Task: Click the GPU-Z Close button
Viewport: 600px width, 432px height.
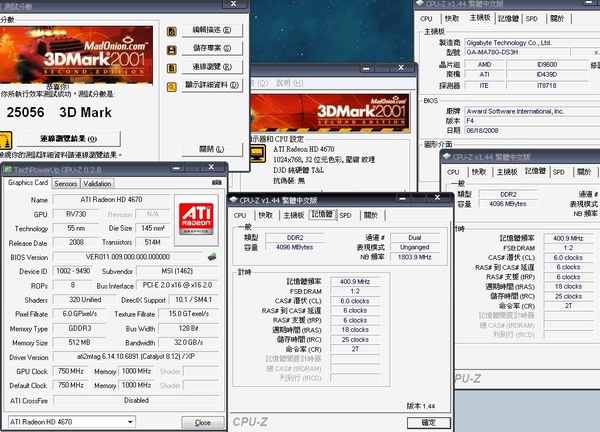Action: click(202, 422)
